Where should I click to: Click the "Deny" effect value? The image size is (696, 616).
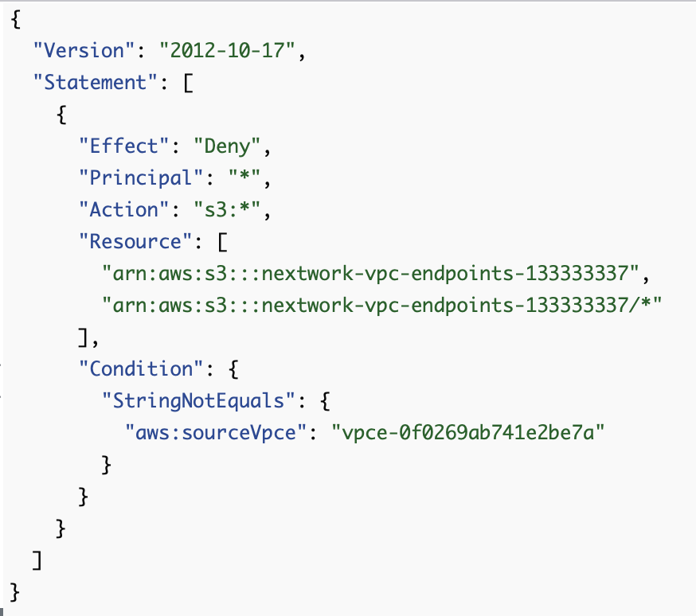(227, 146)
